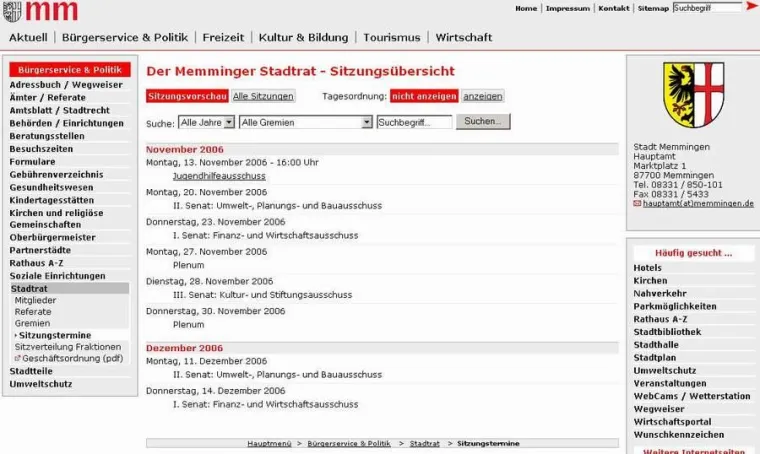Open Bürgerservice & Politik in top navigation

coord(125,37)
